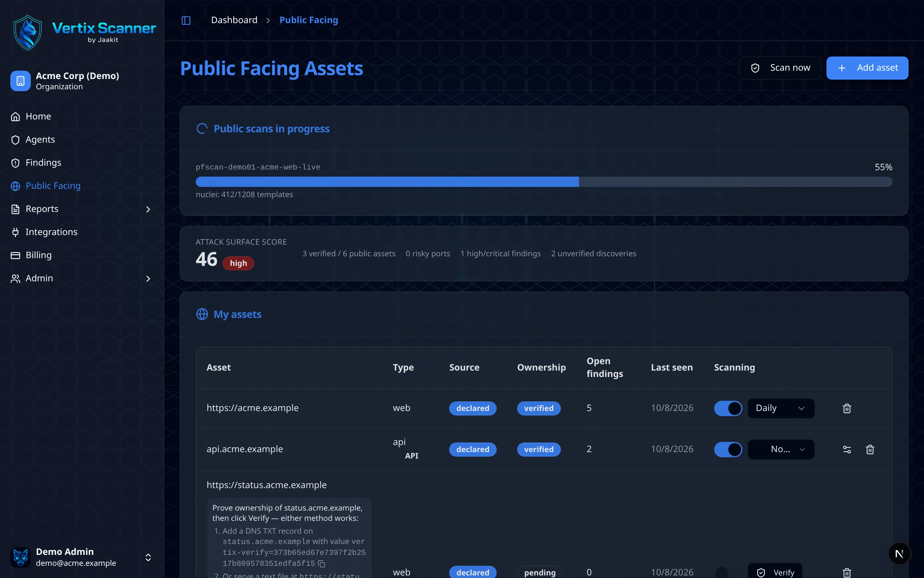Click the Agents shield icon

click(x=15, y=140)
